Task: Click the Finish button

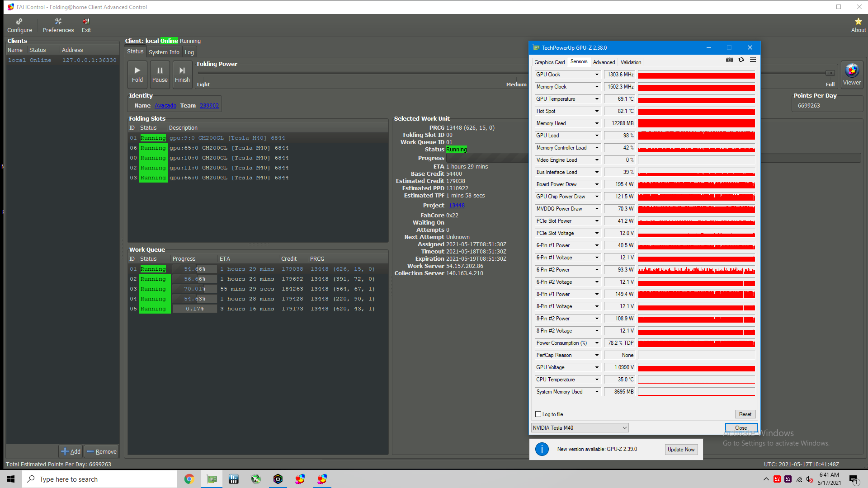Action: [x=182, y=75]
